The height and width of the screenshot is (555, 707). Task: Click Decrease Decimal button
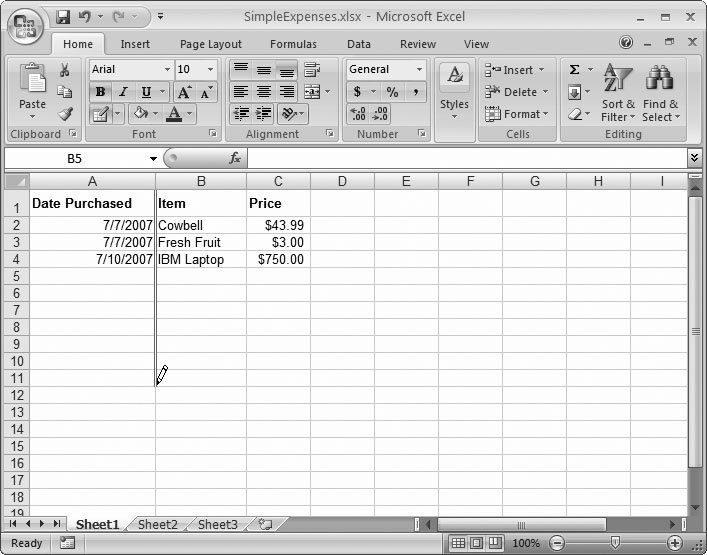click(380, 114)
